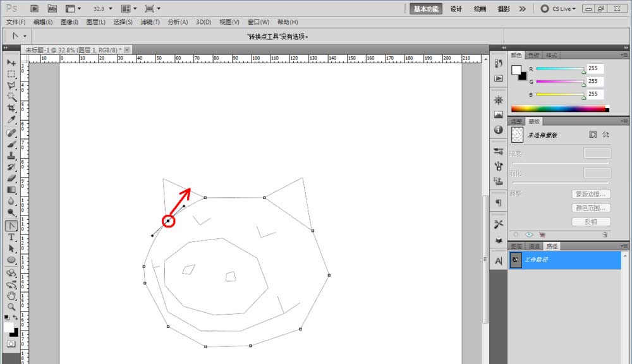632x364 pixels.
Task: Select the History Brush tool
Action: click(x=11, y=167)
